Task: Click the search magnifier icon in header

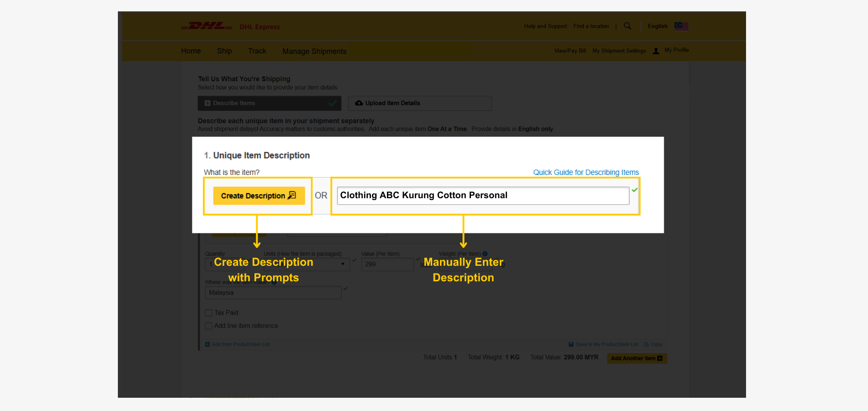Action: 627,26
